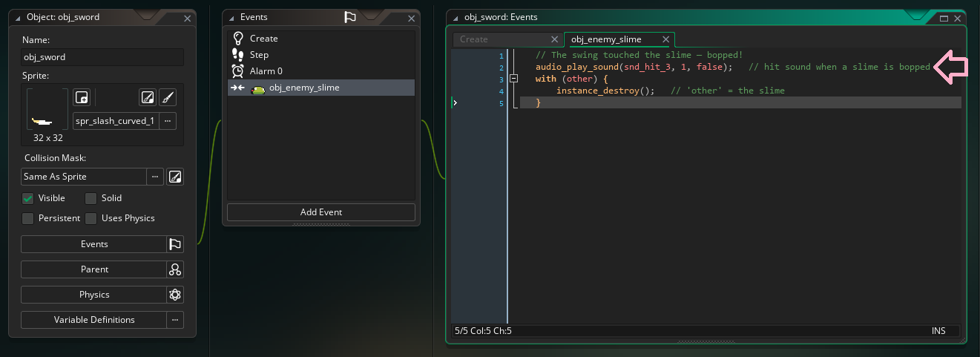Open Variable Definitions
Screen dimensions: 980x357
point(93,320)
